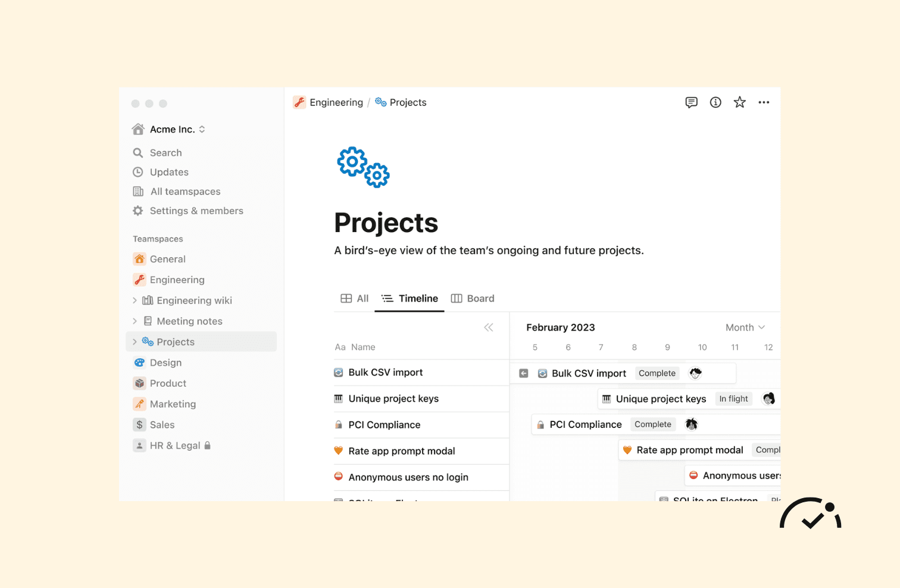The width and height of the screenshot is (900, 588).
Task: Open the three-dot more options menu
Action: [x=764, y=102]
